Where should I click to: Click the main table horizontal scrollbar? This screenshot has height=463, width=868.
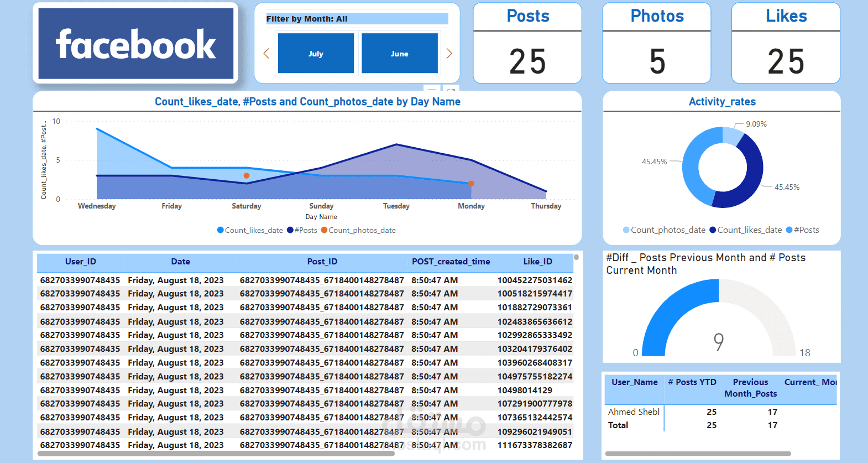(216, 454)
